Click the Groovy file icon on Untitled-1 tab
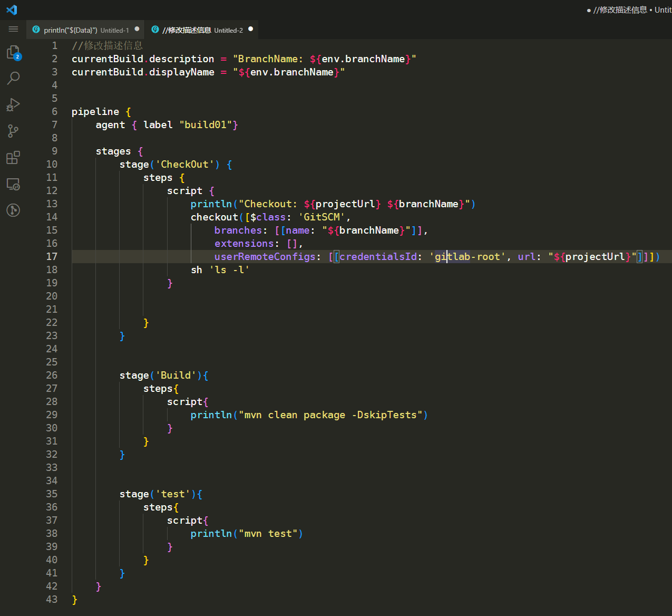672x616 pixels. tap(36, 30)
